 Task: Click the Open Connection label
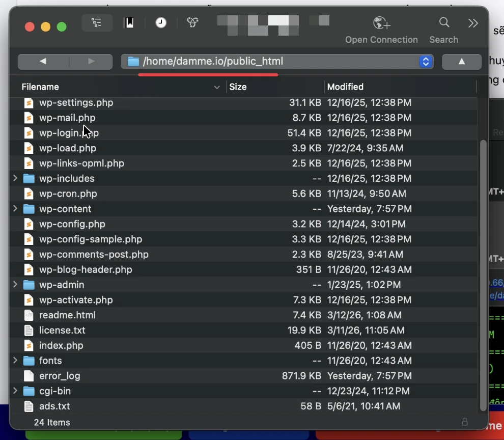tap(381, 40)
